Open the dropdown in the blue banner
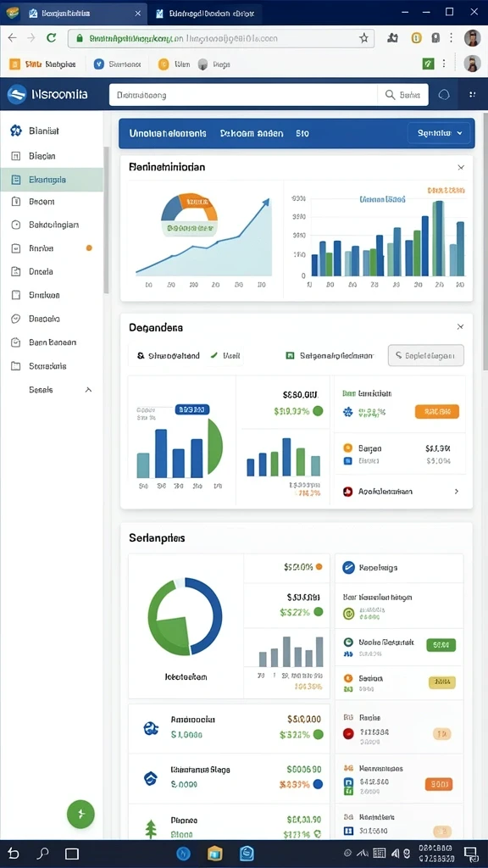The height and width of the screenshot is (868, 488). click(440, 133)
